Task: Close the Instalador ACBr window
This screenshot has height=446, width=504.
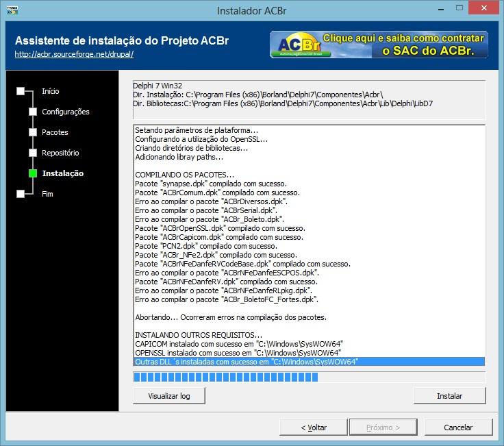Action: click(483, 8)
